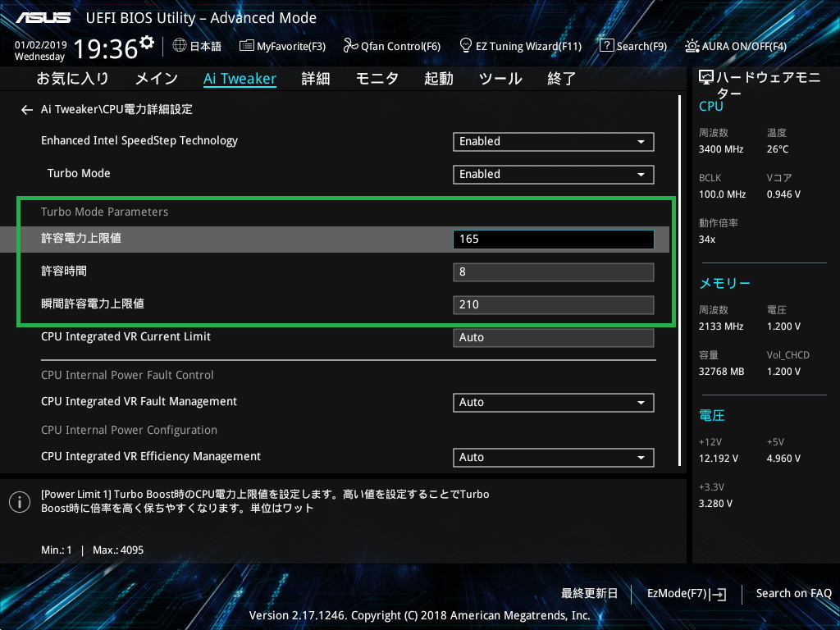Viewport: 840px width, 630px height.
Task: Launch EZ Tuning Wizard(F11)
Action: (521, 46)
